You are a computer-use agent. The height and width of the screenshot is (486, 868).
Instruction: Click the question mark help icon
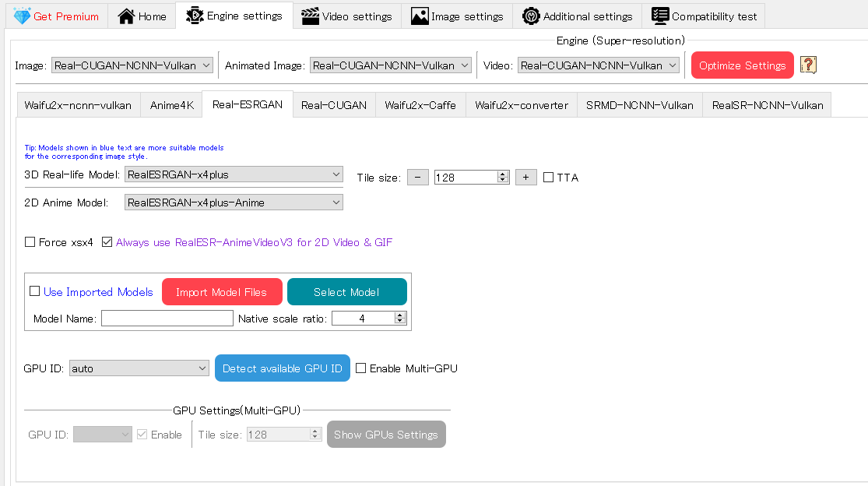[808, 65]
